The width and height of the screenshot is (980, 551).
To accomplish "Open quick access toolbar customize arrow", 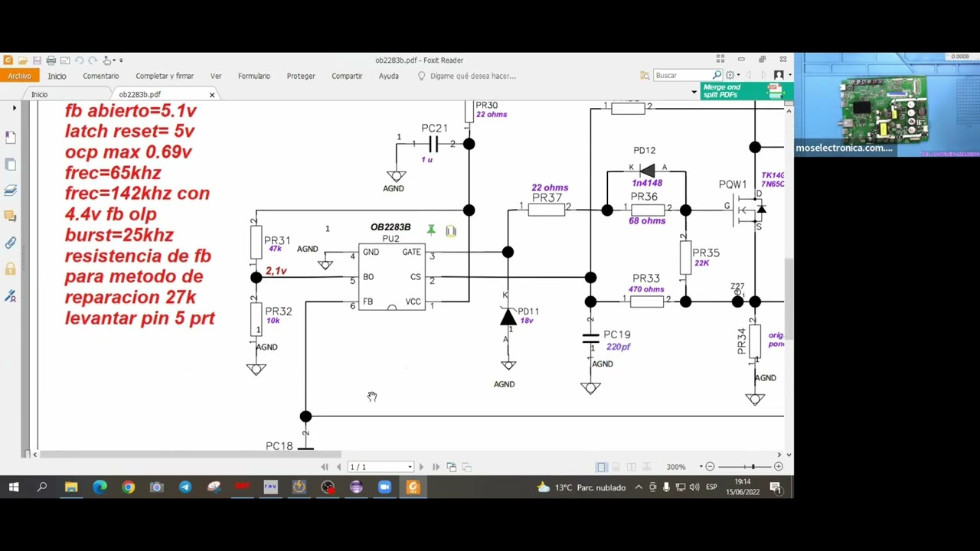I will point(121,60).
